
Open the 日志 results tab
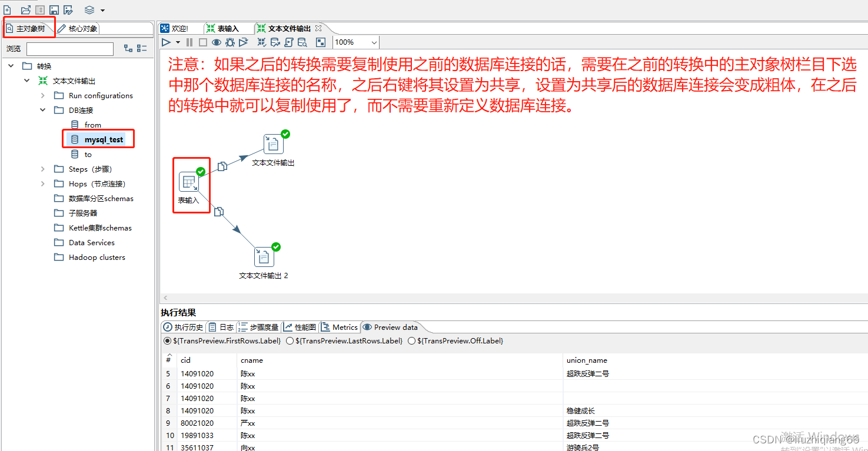221,327
